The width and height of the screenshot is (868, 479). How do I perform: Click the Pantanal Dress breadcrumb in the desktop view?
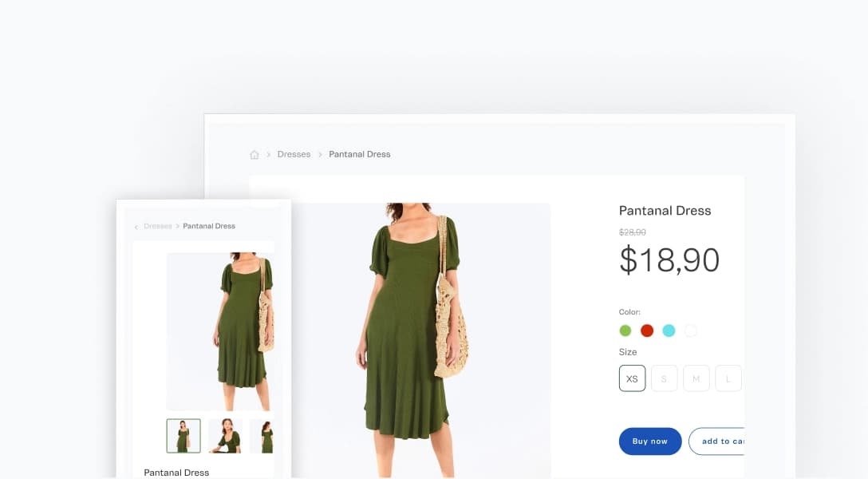pyautogui.click(x=360, y=154)
